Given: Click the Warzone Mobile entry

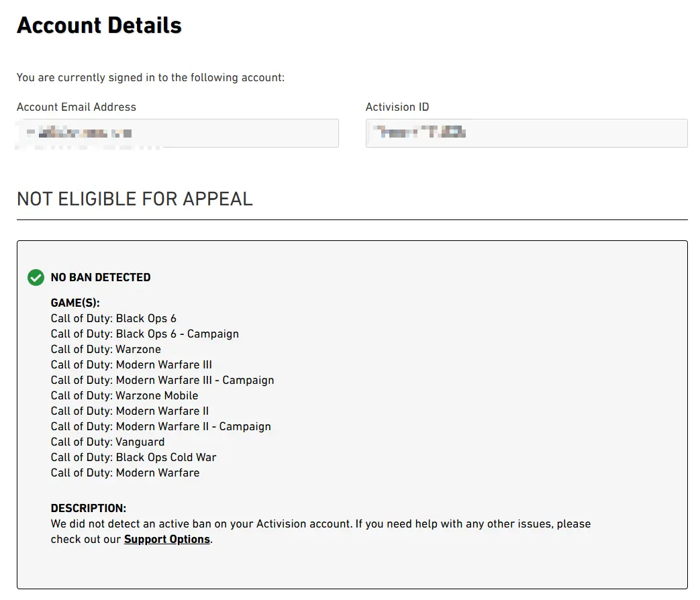Looking at the screenshot, I should 125,395.
